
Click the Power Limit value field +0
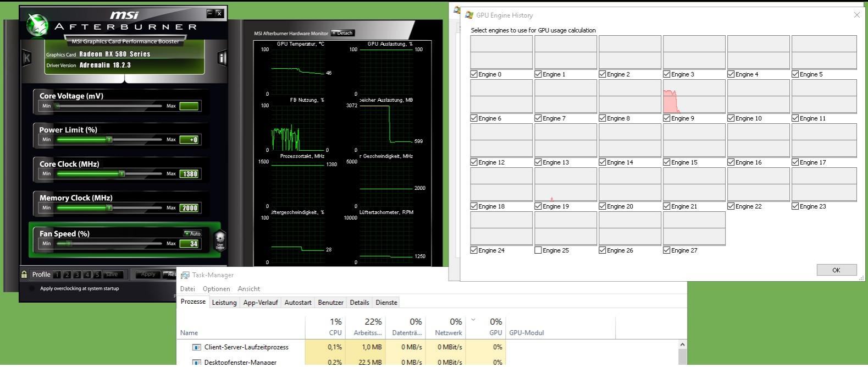[x=189, y=140]
